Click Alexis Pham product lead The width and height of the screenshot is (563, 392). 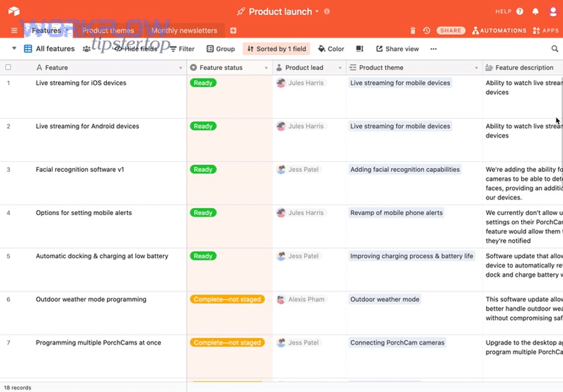pos(302,299)
